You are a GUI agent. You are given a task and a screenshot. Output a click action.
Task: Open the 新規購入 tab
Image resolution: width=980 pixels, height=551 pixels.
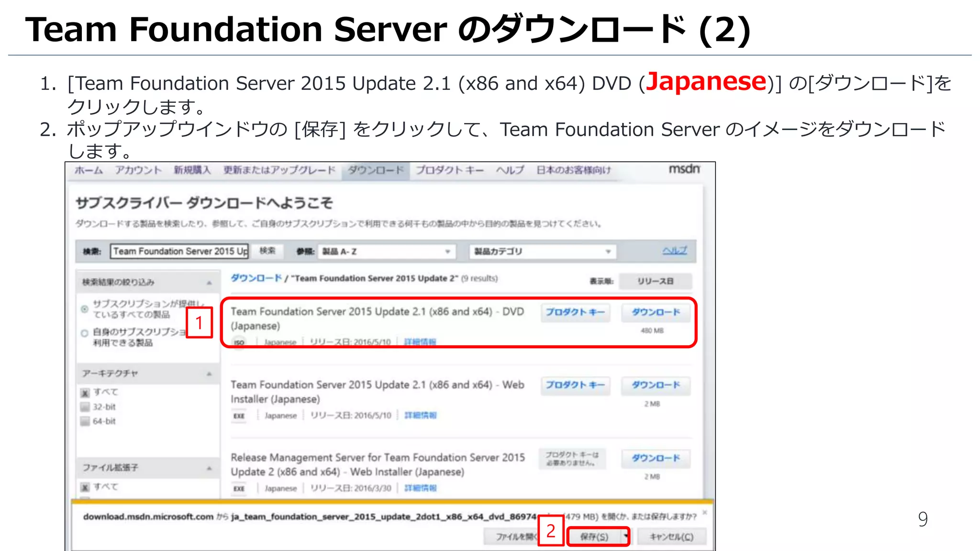192,170
